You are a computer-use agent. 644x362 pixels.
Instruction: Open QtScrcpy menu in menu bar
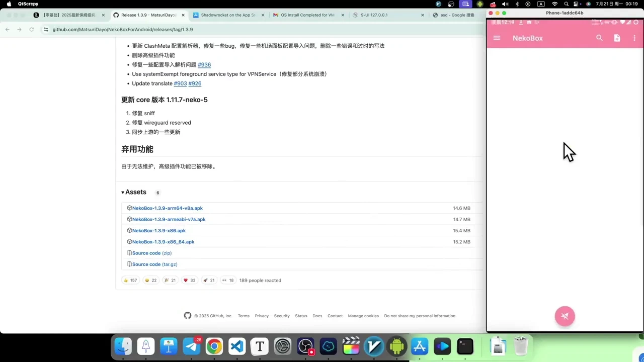coord(28,4)
